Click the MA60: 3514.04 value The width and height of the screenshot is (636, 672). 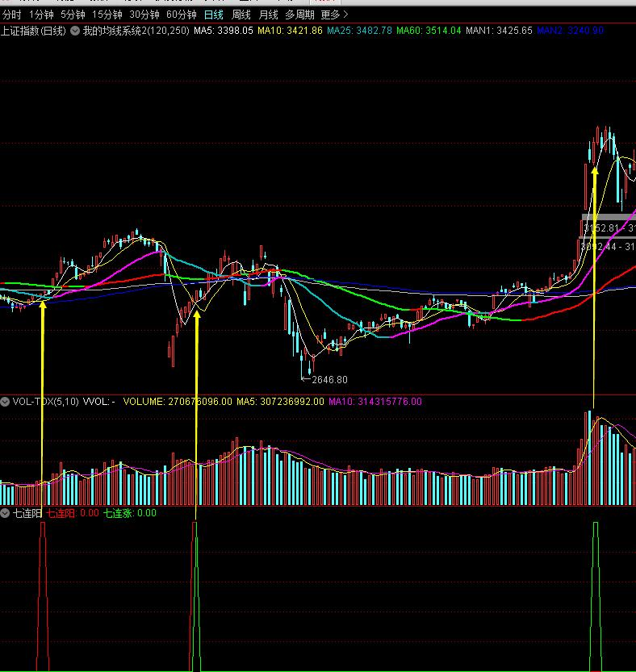(429, 31)
